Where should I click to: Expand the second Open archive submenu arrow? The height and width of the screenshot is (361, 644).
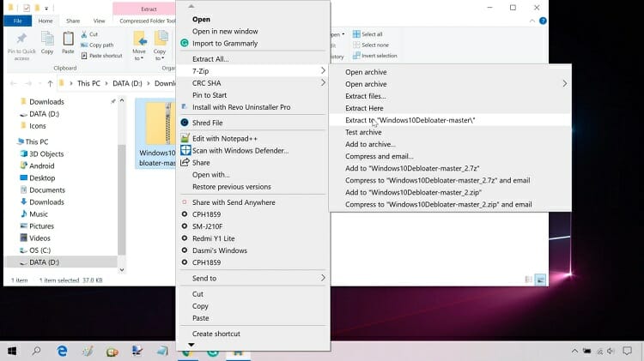coord(565,84)
